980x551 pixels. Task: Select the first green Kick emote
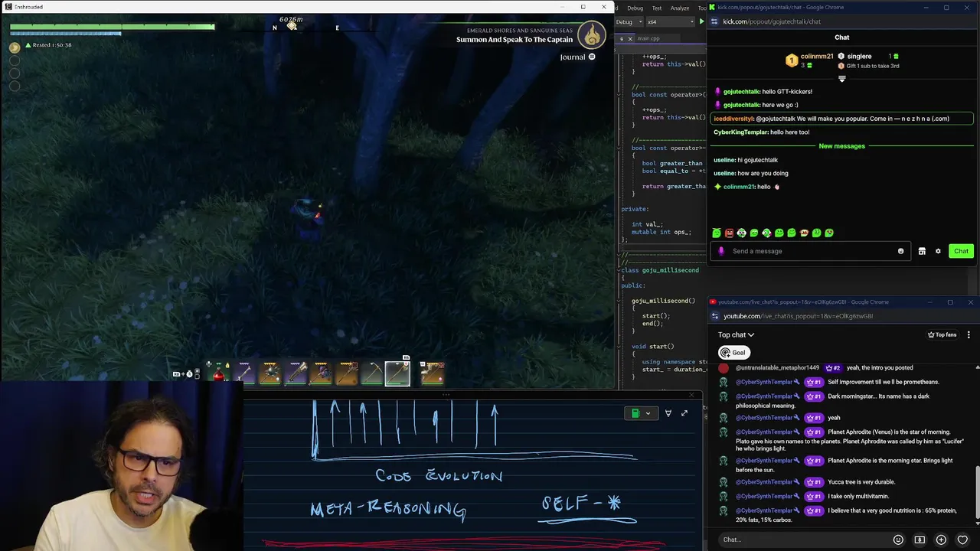[717, 233]
